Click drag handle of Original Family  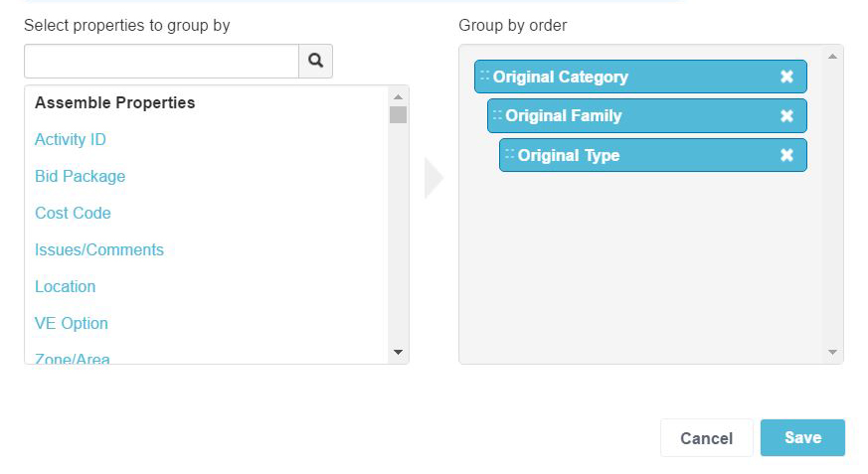click(497, 114)
